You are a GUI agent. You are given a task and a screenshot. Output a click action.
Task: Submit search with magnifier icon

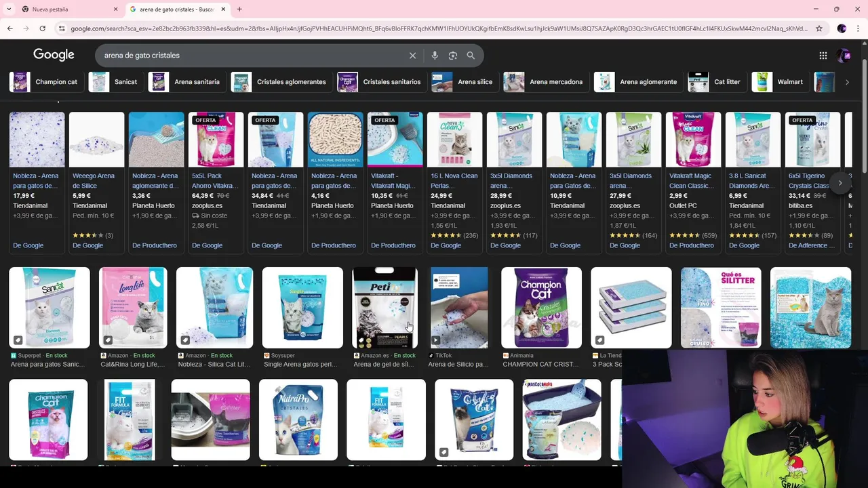click(471, 56)
